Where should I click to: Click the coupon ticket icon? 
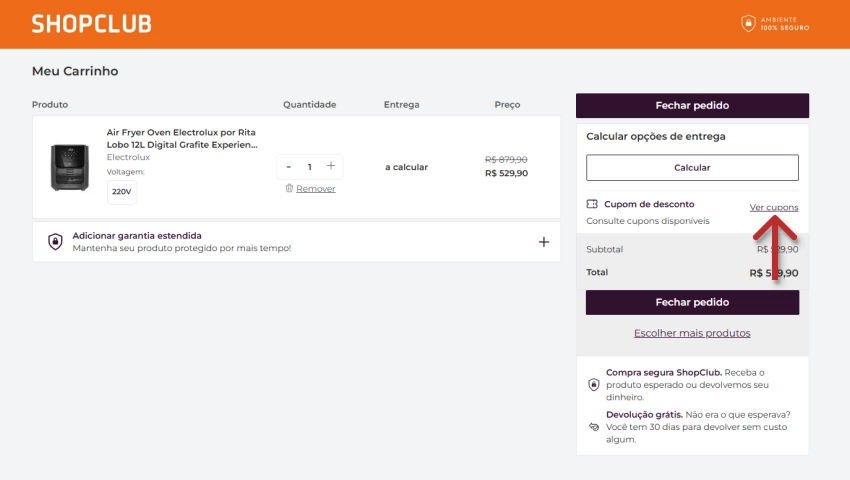tap(593, 204)
